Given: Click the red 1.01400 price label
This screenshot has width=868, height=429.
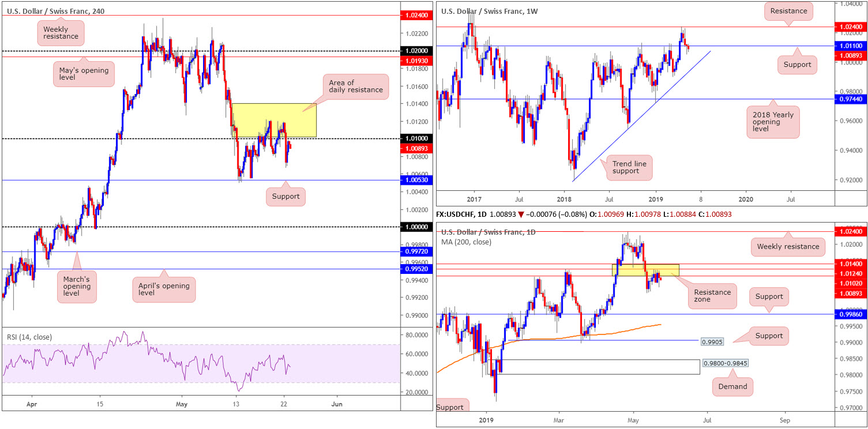Looking at the screenshot, I should (851, 264).
